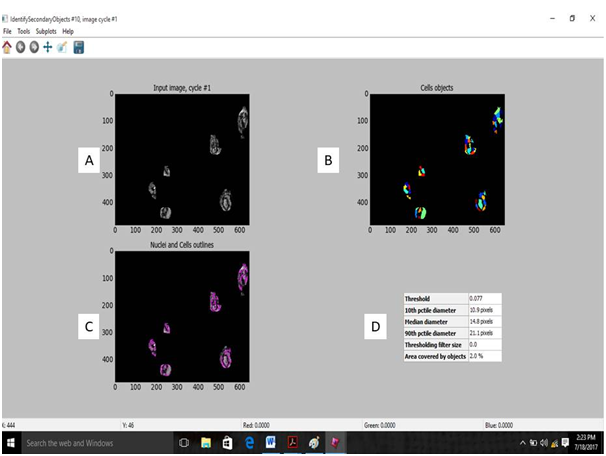The image size is (606, 456).
Task: Open the Tools menu
Action: 24,32
